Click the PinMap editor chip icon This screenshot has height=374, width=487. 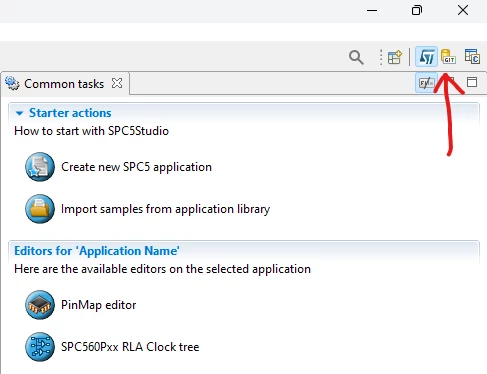pos(40,305)
